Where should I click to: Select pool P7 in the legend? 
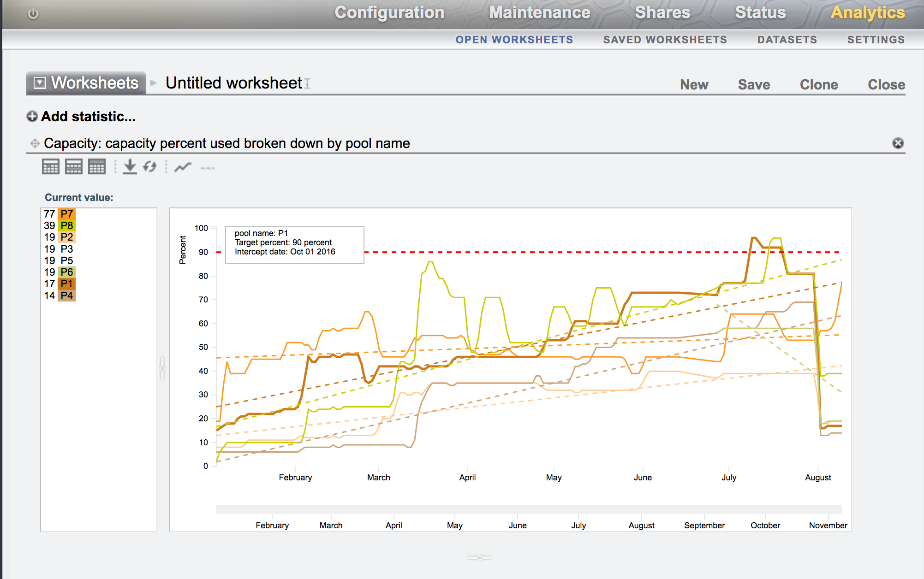66,214
